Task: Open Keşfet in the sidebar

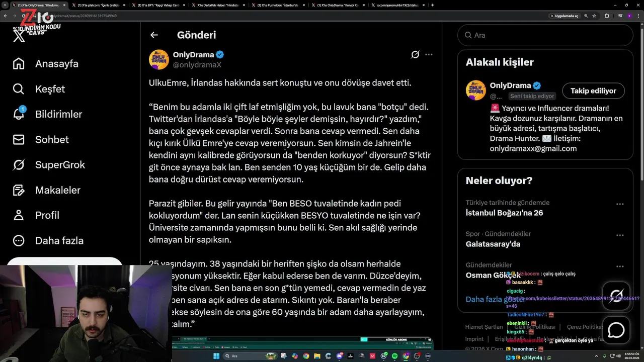Action: pos(39,89)
